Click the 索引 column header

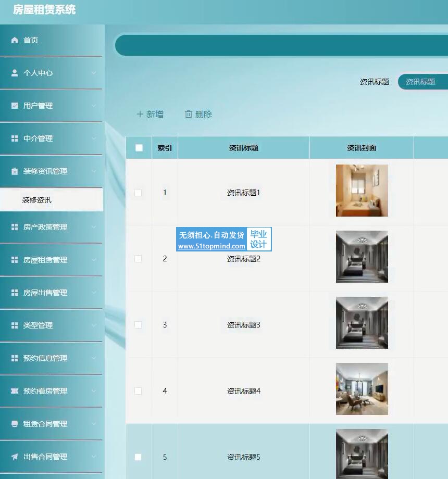(165, 148)
